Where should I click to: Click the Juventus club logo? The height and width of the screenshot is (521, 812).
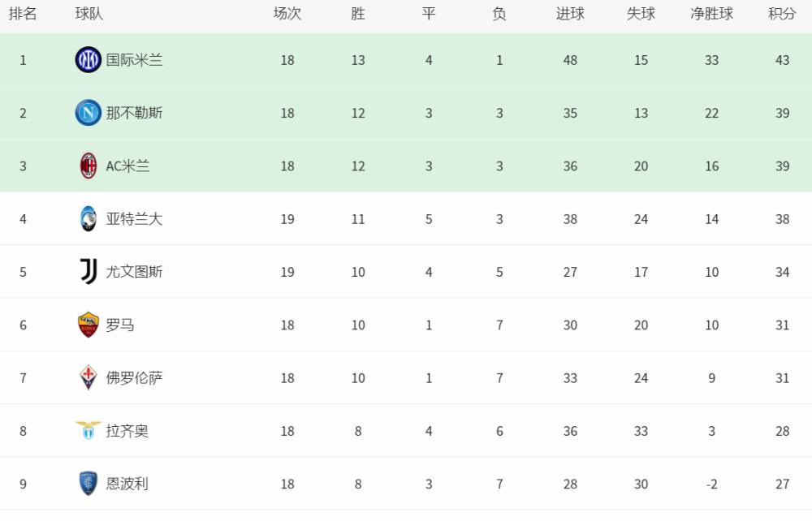(88, 272)
